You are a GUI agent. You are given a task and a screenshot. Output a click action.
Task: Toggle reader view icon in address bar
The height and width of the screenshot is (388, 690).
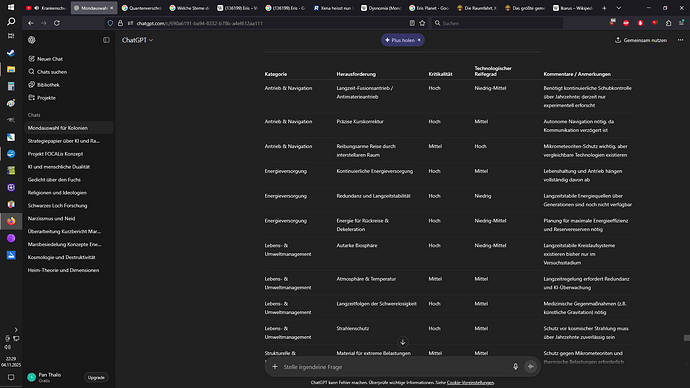(x=412, y=23)
